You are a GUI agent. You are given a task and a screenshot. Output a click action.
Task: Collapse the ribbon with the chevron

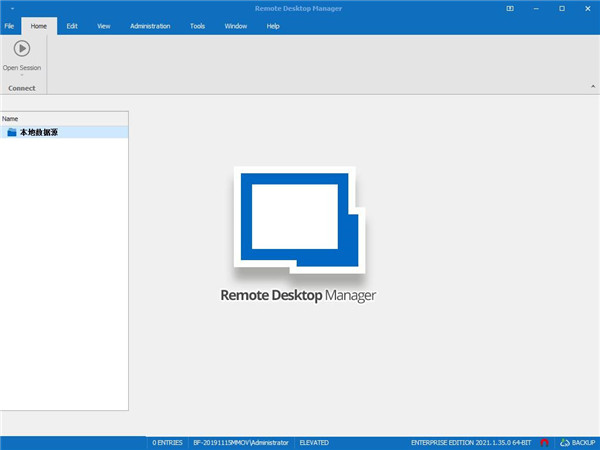pos(593,86)
